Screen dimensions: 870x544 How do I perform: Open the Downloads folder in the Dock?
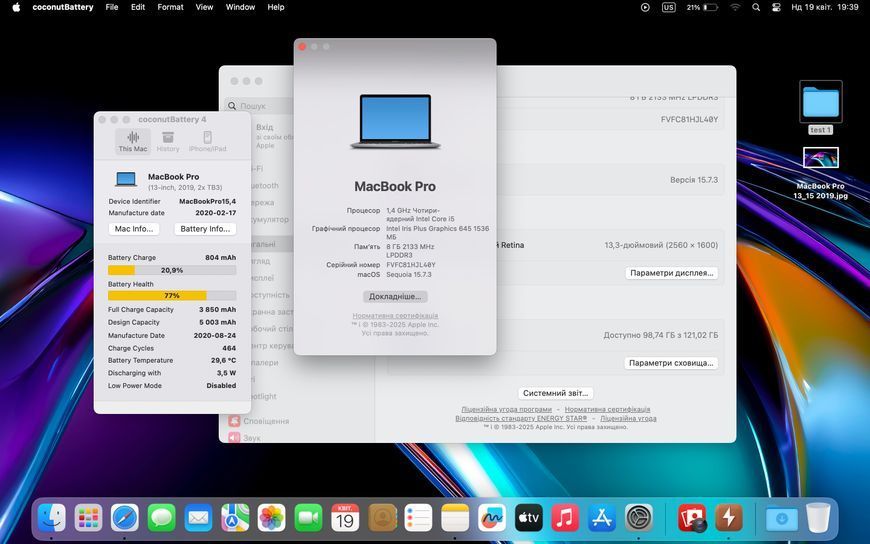(x=781, y=518)
